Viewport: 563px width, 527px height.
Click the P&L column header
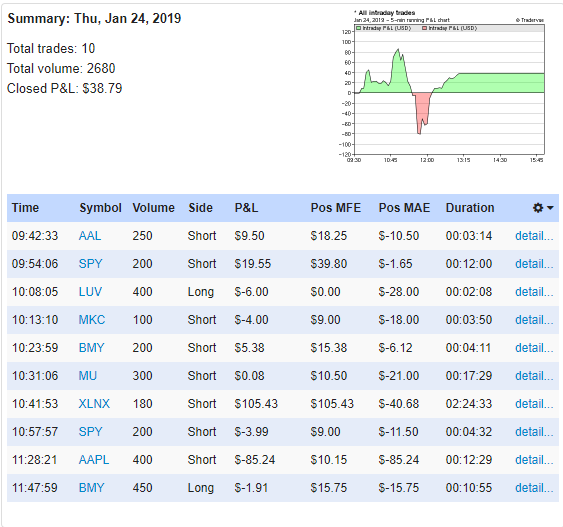point(246,207)
